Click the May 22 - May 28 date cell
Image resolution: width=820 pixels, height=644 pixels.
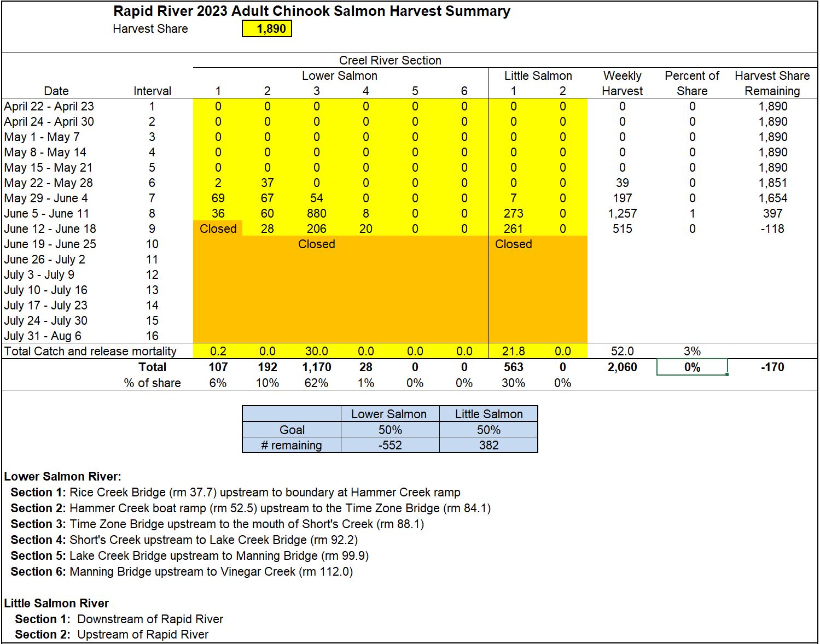click(49, 183)
